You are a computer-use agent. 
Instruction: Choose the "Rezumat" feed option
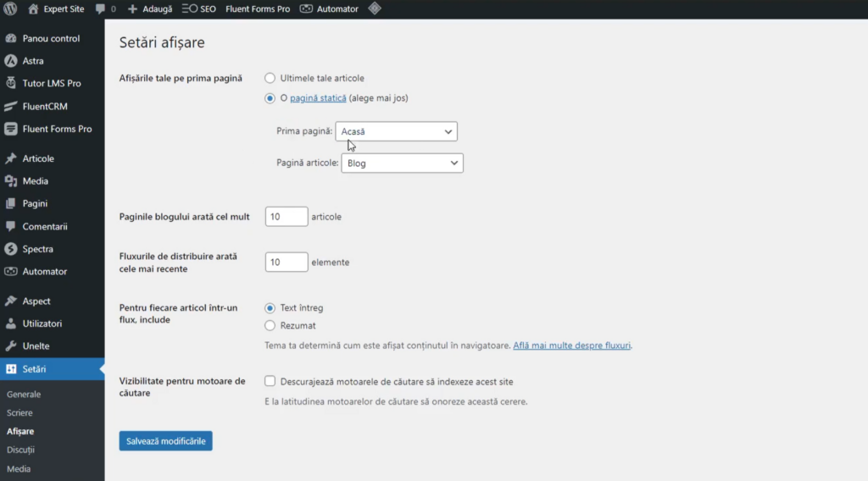[x=270, y=325]
